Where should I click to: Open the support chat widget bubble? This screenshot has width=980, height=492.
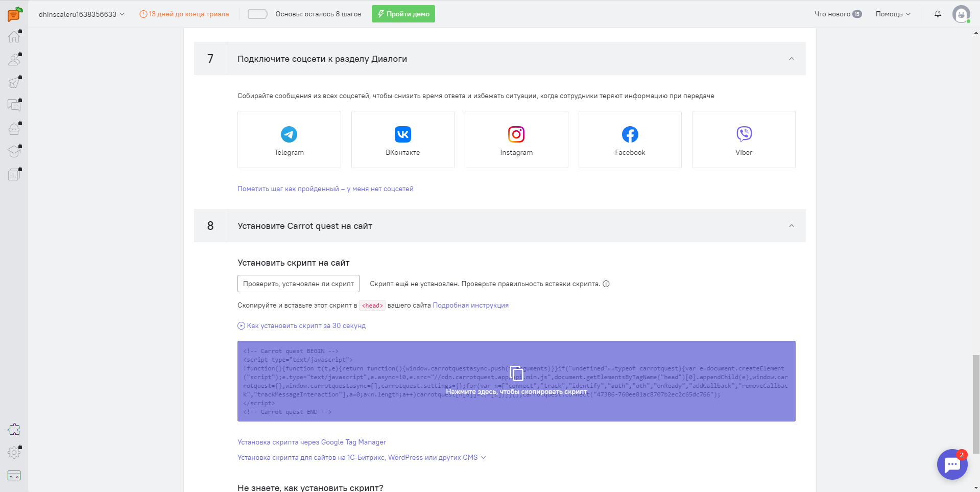tap(952, 464)
